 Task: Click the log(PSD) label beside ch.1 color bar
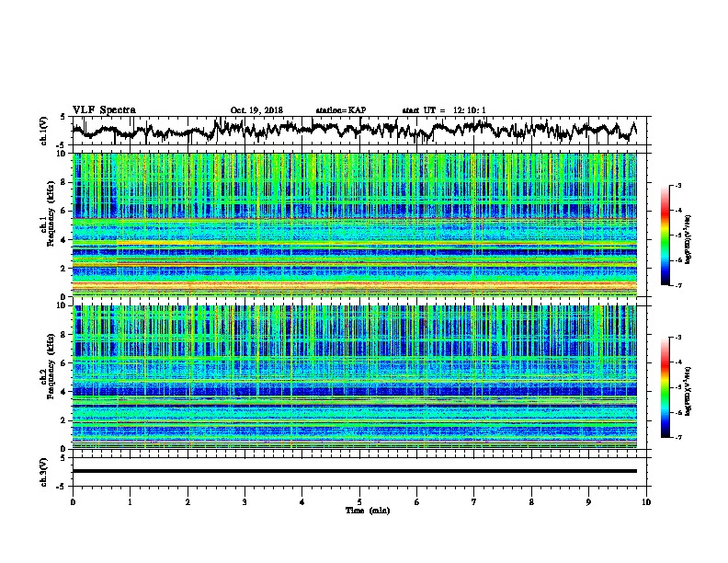[688, 239]
